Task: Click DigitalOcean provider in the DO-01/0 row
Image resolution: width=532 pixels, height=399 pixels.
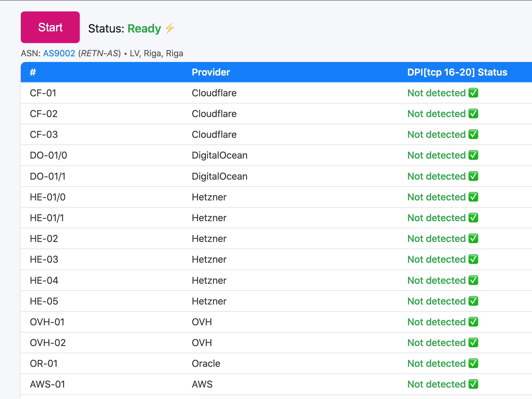Action: (x=219, y=155)
